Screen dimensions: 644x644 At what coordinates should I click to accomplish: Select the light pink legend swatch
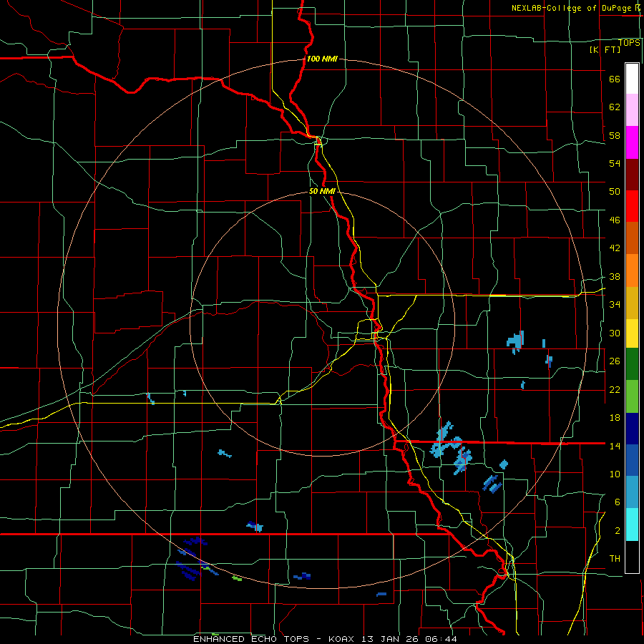click(632, 110)
